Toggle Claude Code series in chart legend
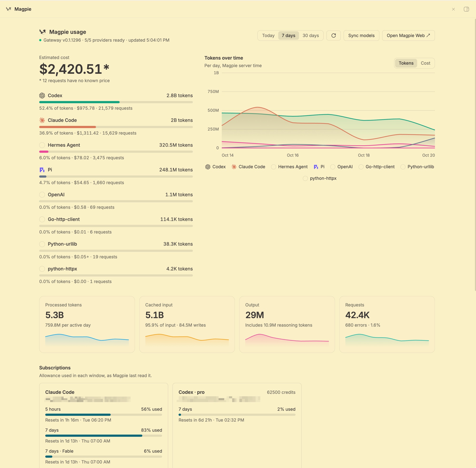Image resolution: width=476 pixels, height=468 pixels. coord(248,167)
